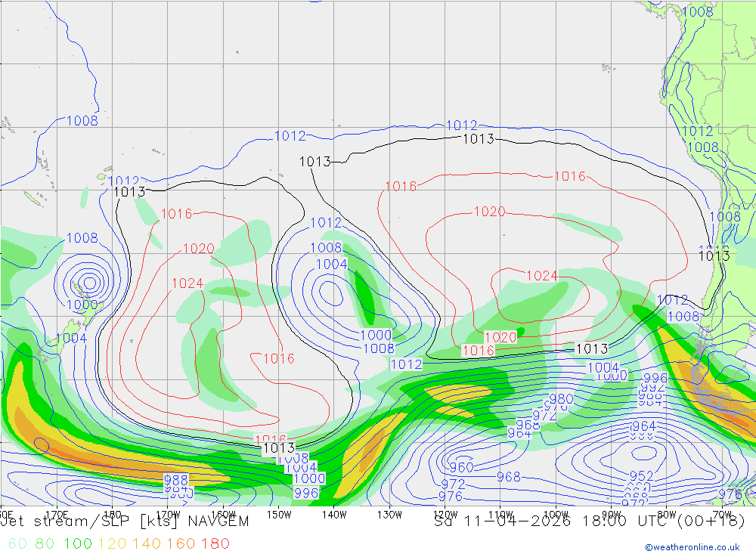The image size is (756, 554).
Task: Click the 140 kts legend value
Action: pyautogui.click(x=147, y=543)
